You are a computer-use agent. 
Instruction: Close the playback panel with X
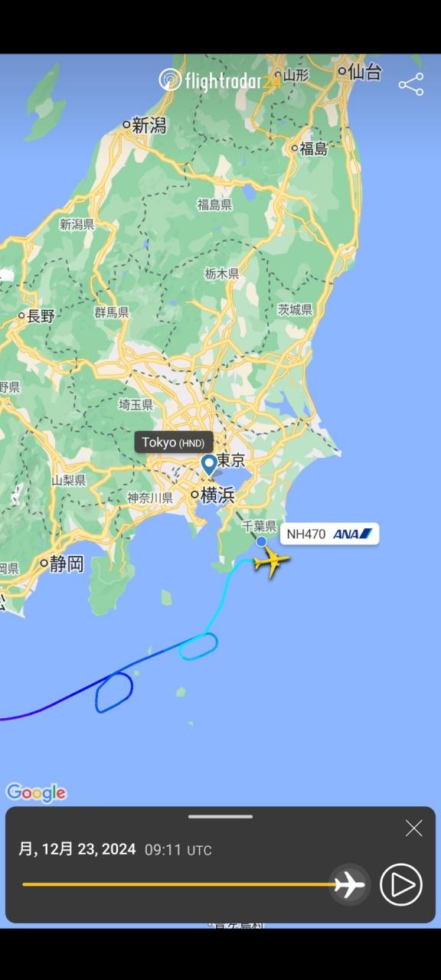(413, 828)
